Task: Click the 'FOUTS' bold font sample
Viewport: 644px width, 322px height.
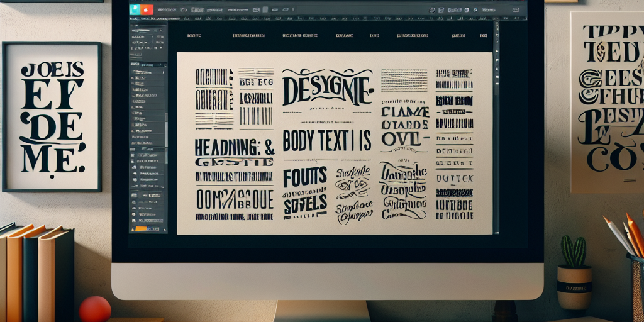Action: pos(304,175)
